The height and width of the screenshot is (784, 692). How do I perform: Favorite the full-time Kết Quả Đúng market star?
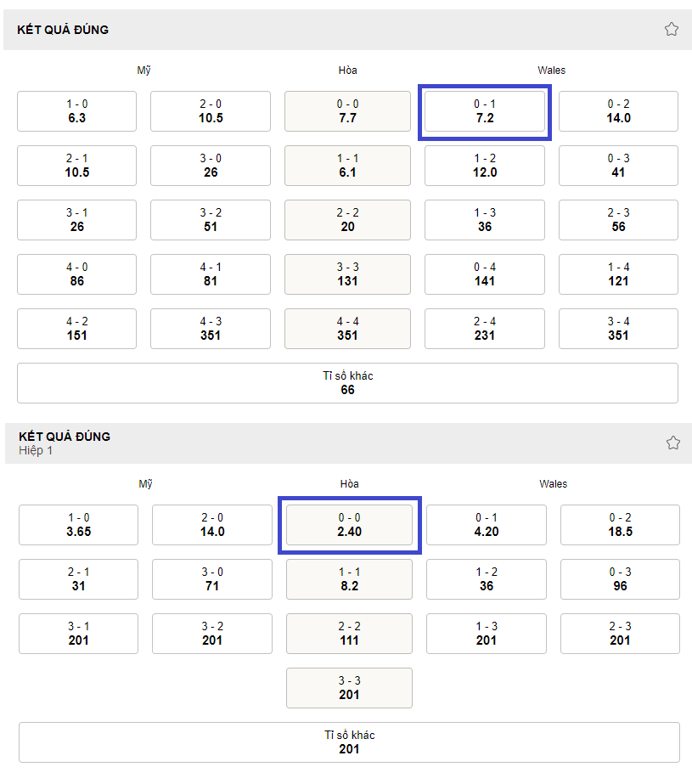pos(671,29)
